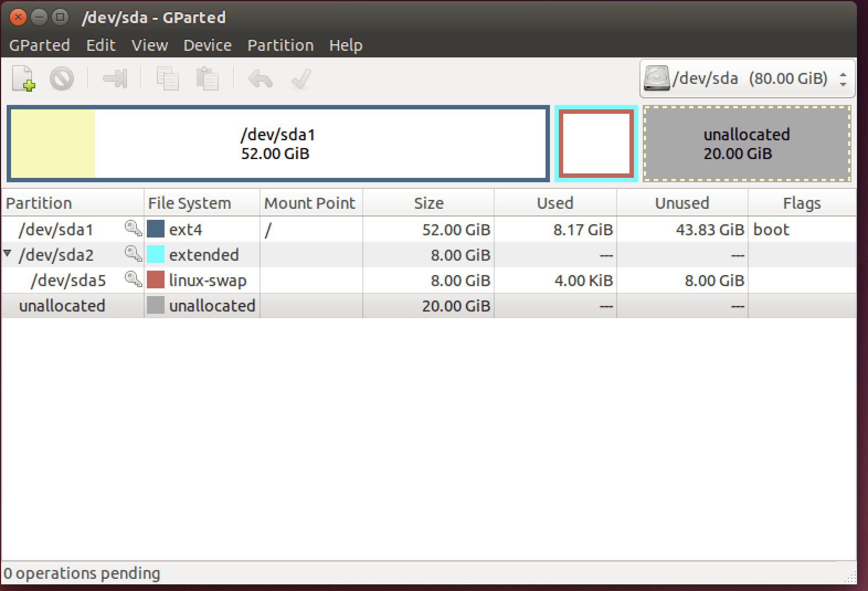Select the unallocated row in partition list
Screen dimensions: 868x591
[x=62, y=305]
